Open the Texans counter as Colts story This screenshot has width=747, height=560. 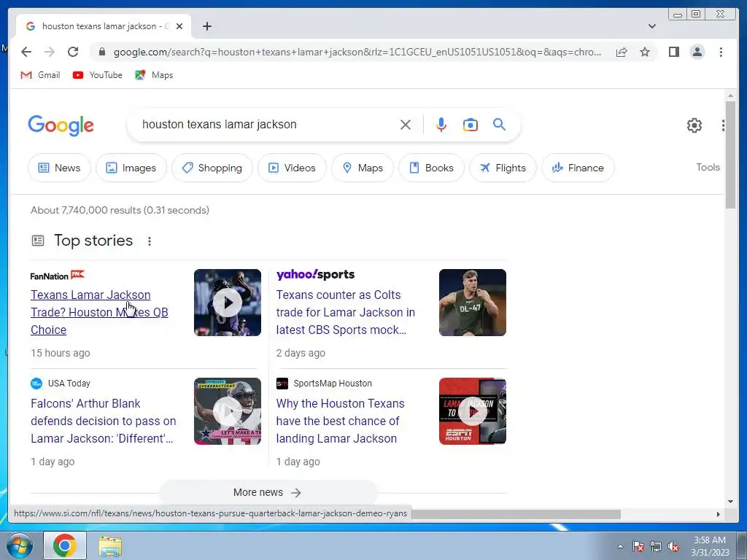[345, 312]
